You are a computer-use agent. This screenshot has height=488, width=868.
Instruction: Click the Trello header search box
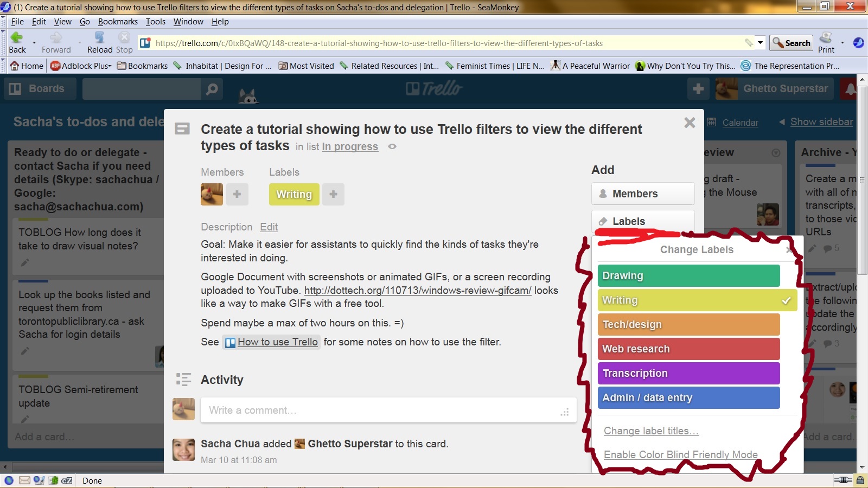(142, 88)
